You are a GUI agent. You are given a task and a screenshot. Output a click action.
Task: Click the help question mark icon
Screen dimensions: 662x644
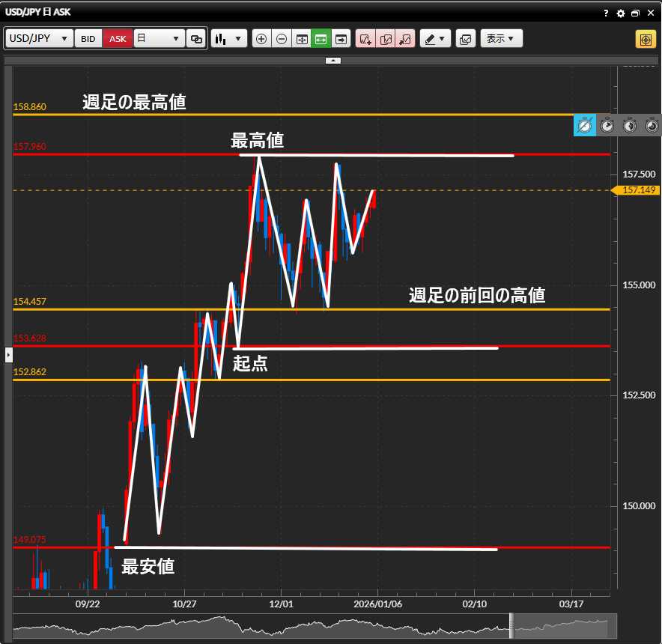(606, 13)
